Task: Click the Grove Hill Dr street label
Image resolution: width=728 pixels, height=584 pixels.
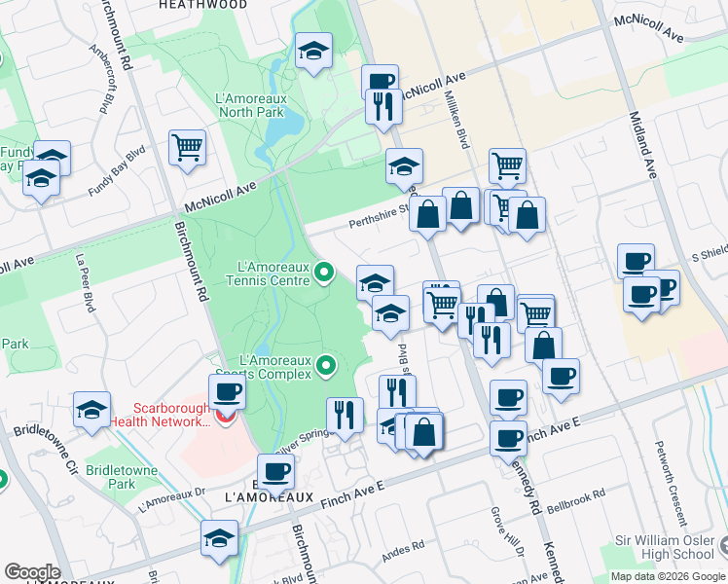Action: (507, 532)
